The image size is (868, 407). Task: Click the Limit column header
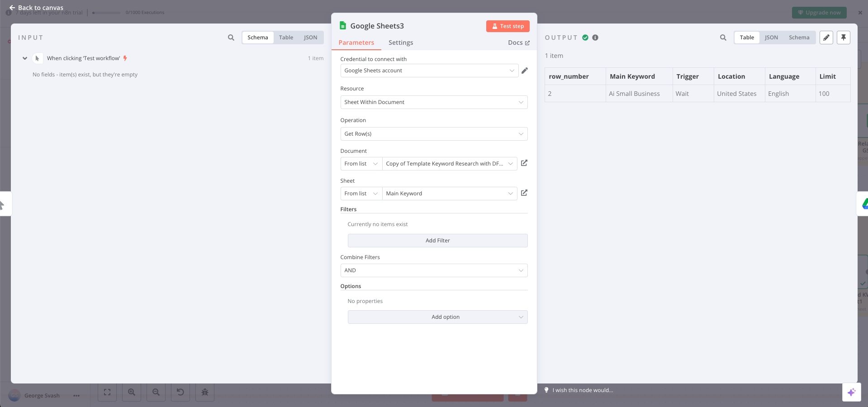[x=833, y=76]
